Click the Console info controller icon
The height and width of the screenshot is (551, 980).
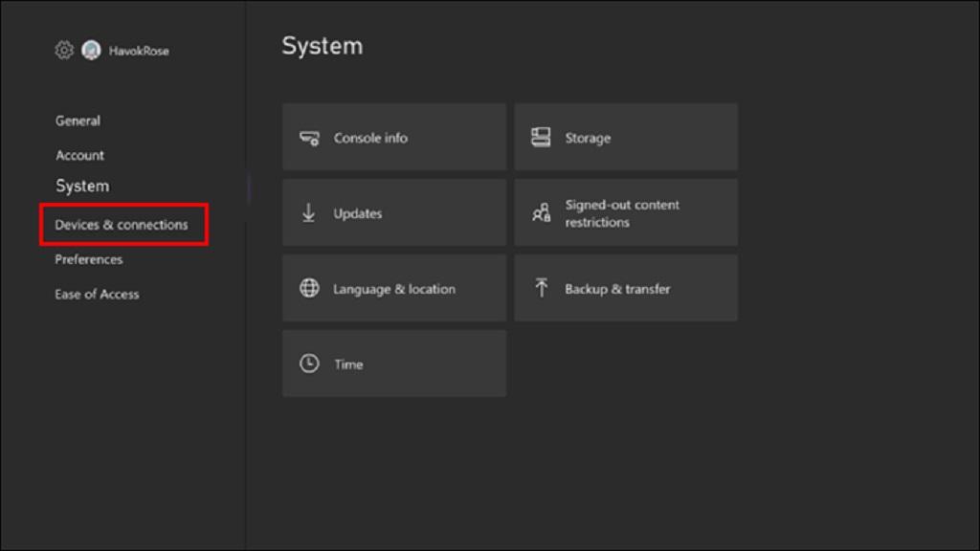[309, 138]
